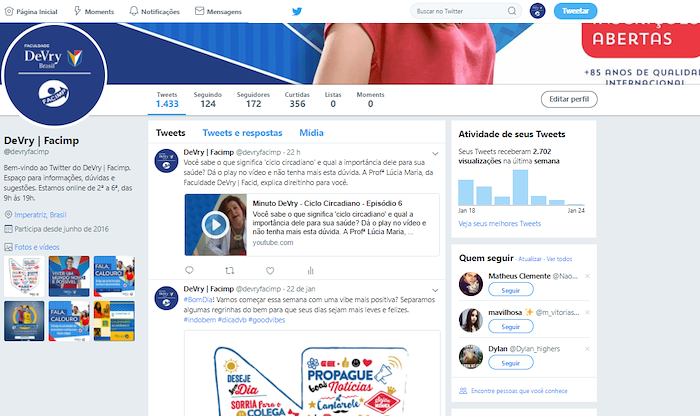Open the Viver um mundo novo thumbnail
Image resolution: width=700 pixels, height=416 pixels.
[69, 276]
